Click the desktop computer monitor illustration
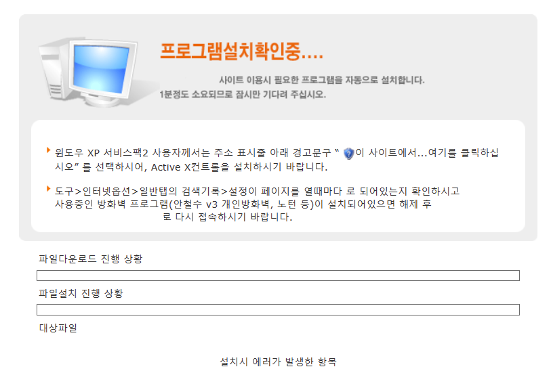 tap(102, 72)
